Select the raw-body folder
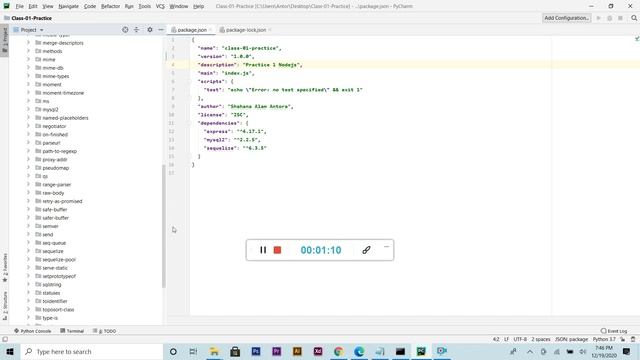The height and width of the screenshot is (360, 640). 53,193
